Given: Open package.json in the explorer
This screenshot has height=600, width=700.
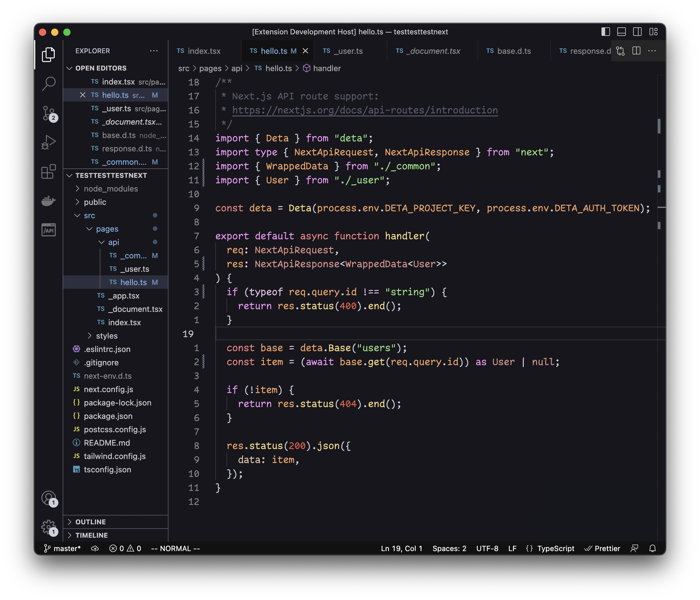Looking at the screenshot, I should pos(108,416).
